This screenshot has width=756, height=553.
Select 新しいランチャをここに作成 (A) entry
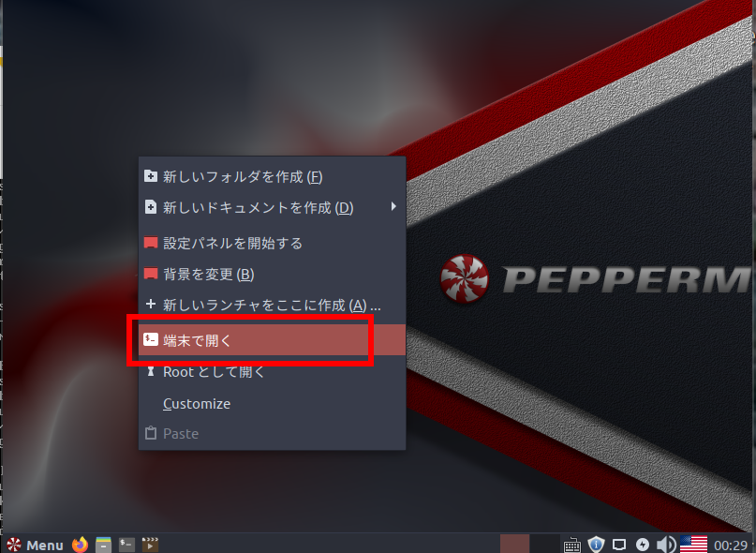[272, 305]
